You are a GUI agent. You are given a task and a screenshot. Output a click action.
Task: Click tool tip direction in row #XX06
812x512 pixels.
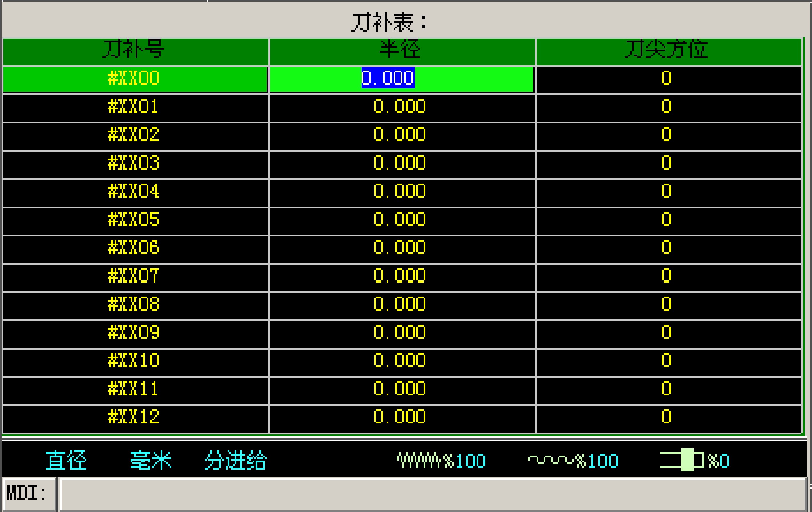pos(669,250)
